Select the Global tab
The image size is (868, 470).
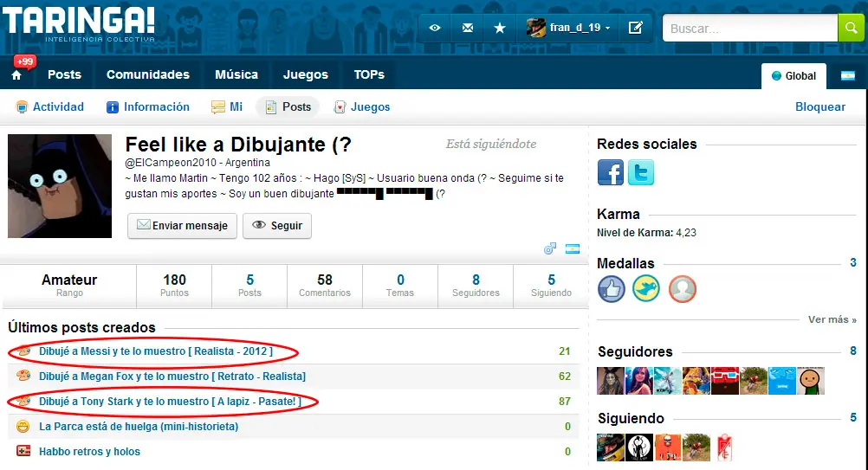(x=794, y=76)
